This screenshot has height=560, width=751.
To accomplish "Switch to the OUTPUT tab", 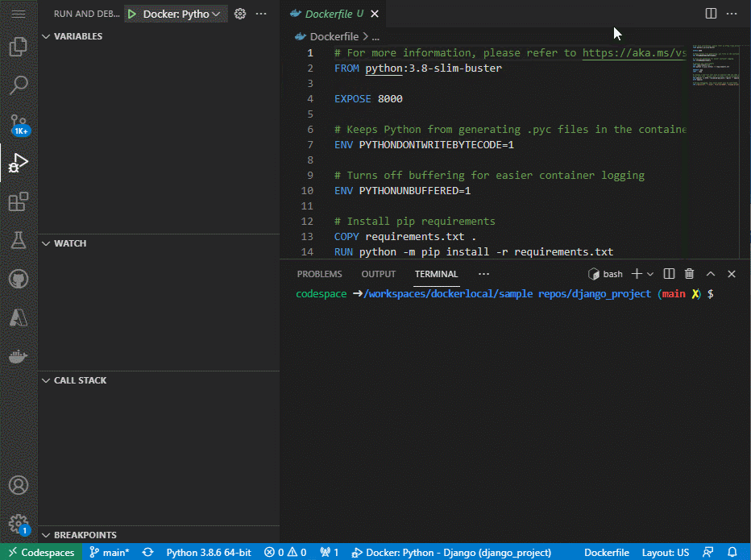I will point(379,274).
